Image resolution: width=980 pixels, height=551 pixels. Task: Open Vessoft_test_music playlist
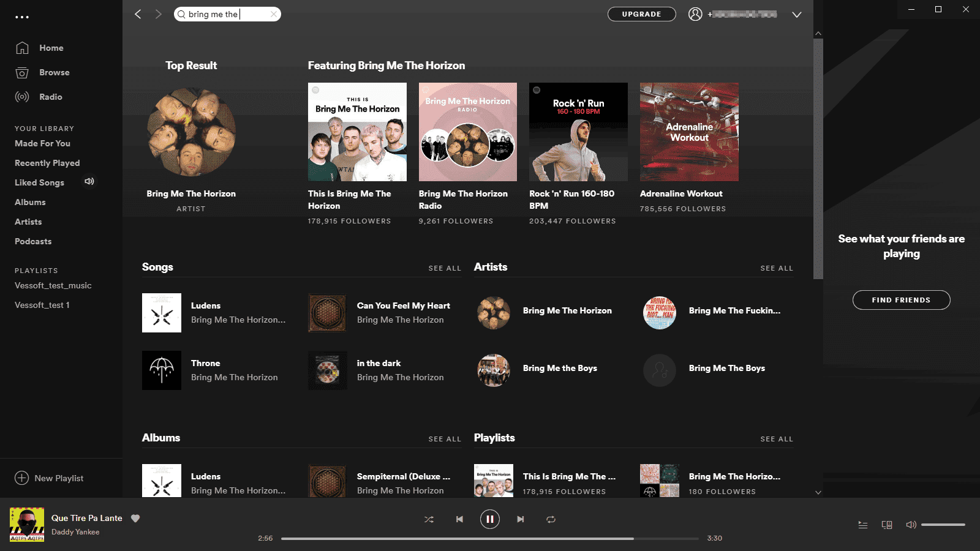53,285
